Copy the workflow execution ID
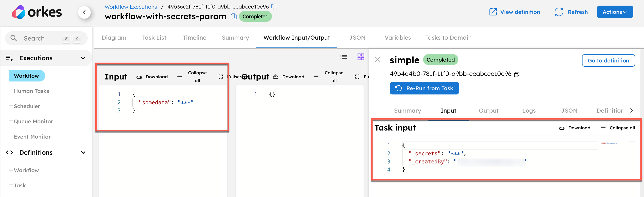This screenshot has height=197, width=644. [274, 6]
